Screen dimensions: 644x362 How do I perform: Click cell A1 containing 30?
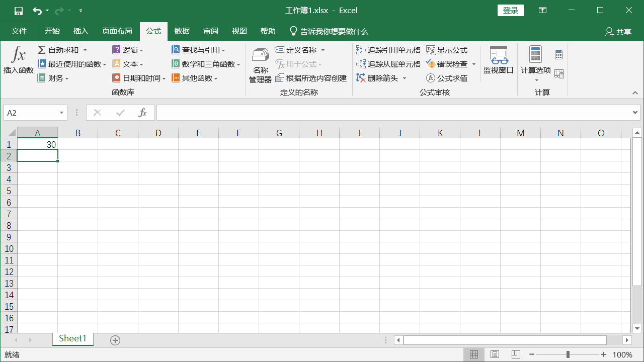(37, 145)
